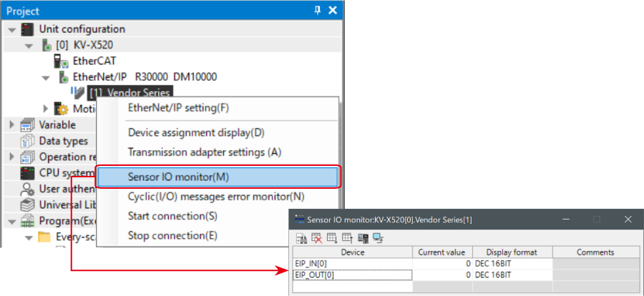Collapse the [0] KV-X520 node

[x=29, y=45]
